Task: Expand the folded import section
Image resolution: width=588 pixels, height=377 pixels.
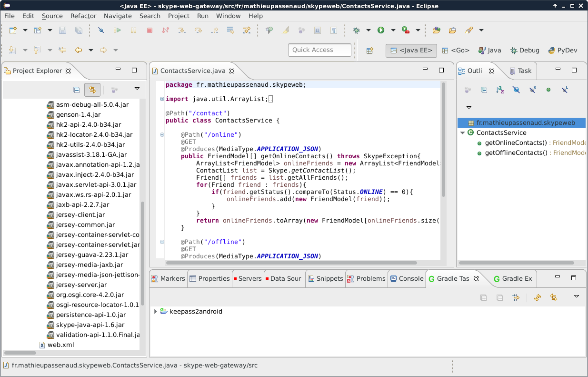Action: pos(162,99)
